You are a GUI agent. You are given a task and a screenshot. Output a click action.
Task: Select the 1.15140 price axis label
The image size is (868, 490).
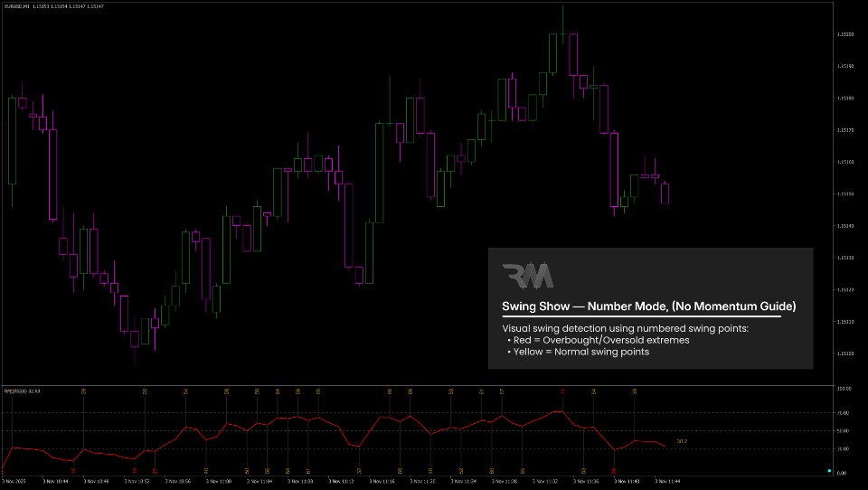click(845, 226)
